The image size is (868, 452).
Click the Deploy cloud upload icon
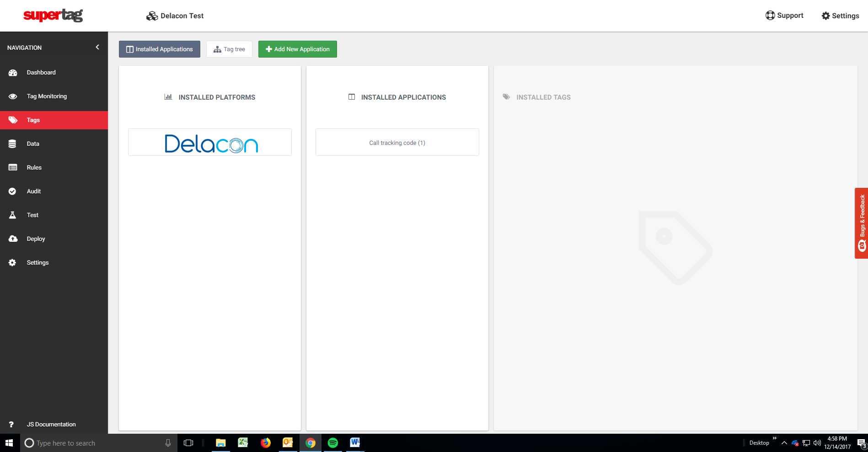coord(13,239)
